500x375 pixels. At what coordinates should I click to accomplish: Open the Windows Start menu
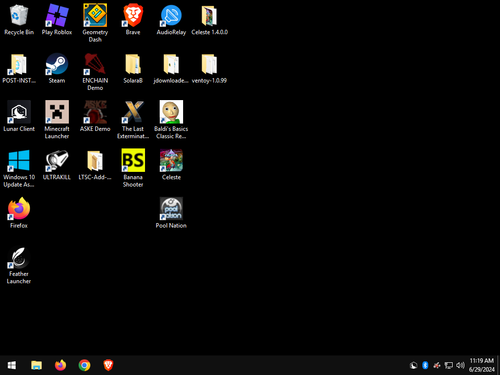click(x=12, y=365)
